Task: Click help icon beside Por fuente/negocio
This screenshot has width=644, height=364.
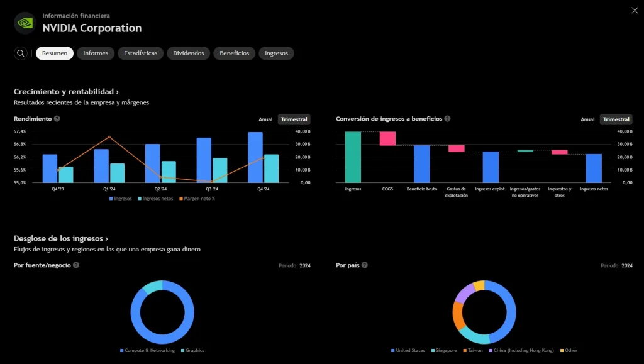Action: click(76, 265)
